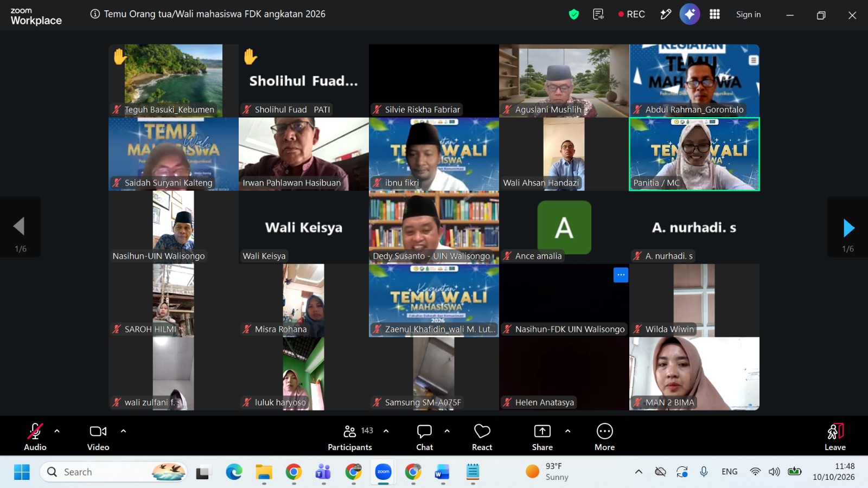Expand the share options arrow
The height and width of the screenshot is (488, 868).
click(x=567, y=431)
